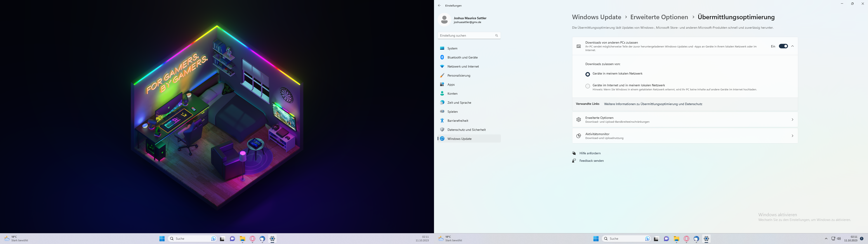Viewport: 868px width, 244px height.
Task: Select Barrierefreiheit in the sidebar
Action: [469, 121]
